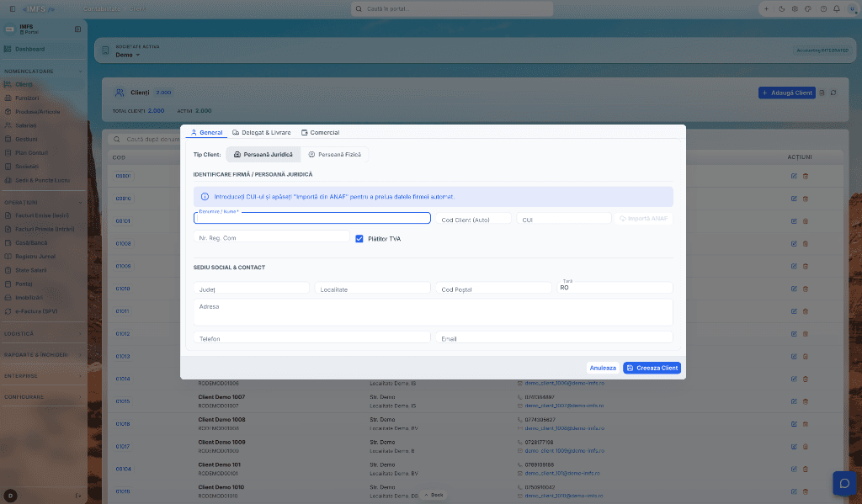Collapse the OPERAȚIUNI sidebar section

pos(43,203)
